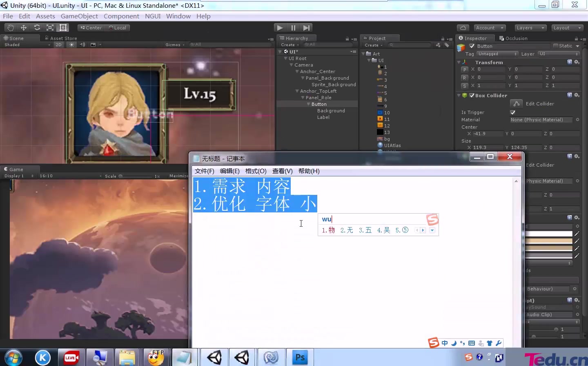Screen dimensions: 588x366
Task: Switch Scene view to 2D mode
Action: [x=58, y=45]
